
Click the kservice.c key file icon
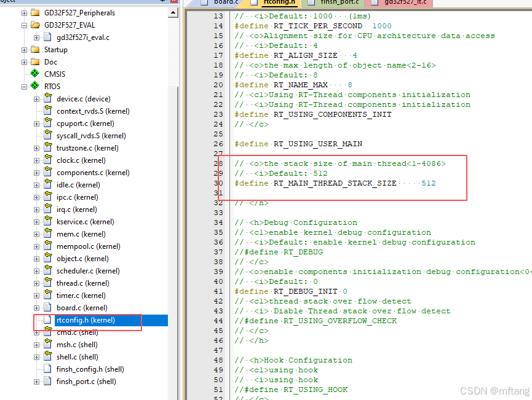(x=48, y=221)
